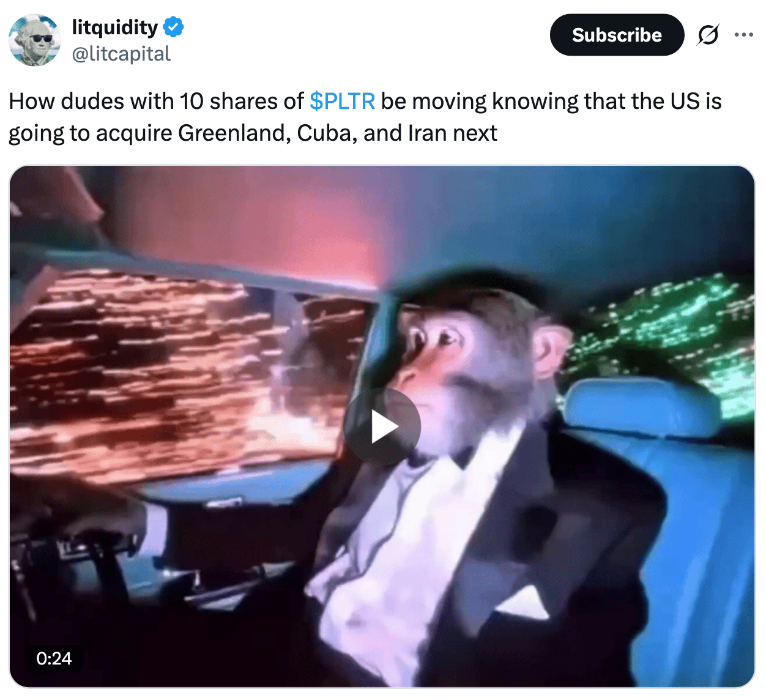The image size is (766, 700).
Task: Click the 0:24 video duration badge
Action: click(54, 658)
